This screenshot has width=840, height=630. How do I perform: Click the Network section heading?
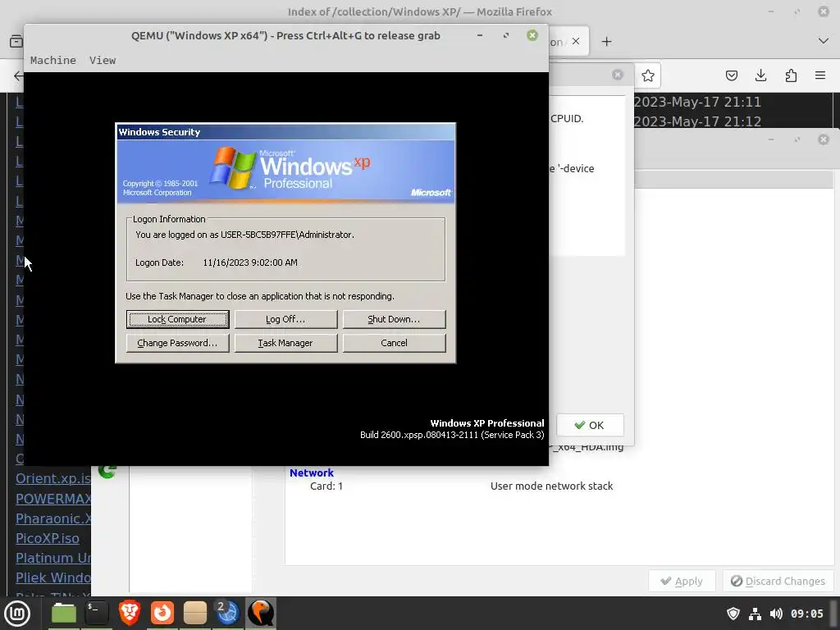click(x=311, y=472)
